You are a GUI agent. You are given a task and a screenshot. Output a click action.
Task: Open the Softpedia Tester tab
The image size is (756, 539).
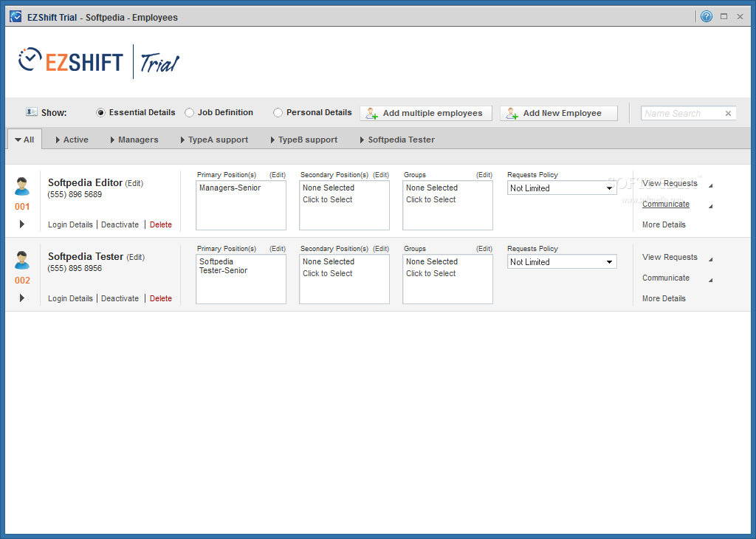tap(397, 140)
